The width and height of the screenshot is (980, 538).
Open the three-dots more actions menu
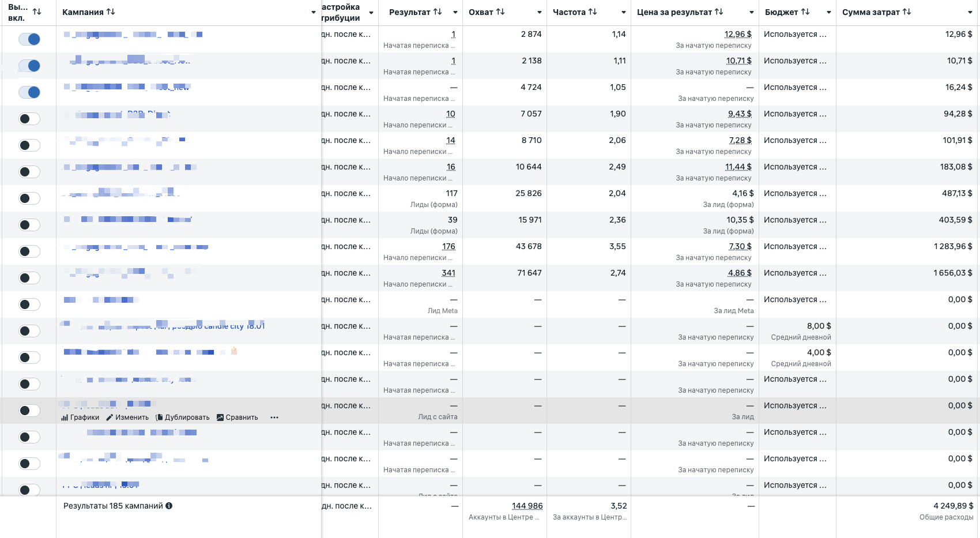click(274, 417)
